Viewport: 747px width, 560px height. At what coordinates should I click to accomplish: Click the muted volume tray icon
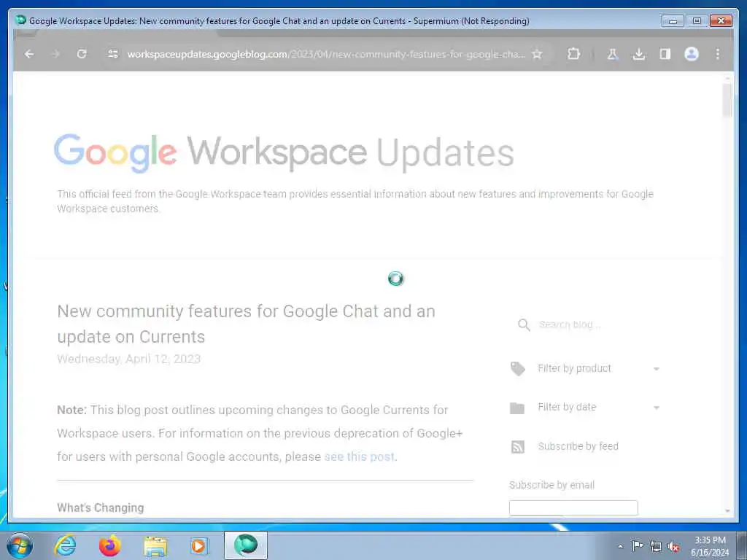point(673,547)
